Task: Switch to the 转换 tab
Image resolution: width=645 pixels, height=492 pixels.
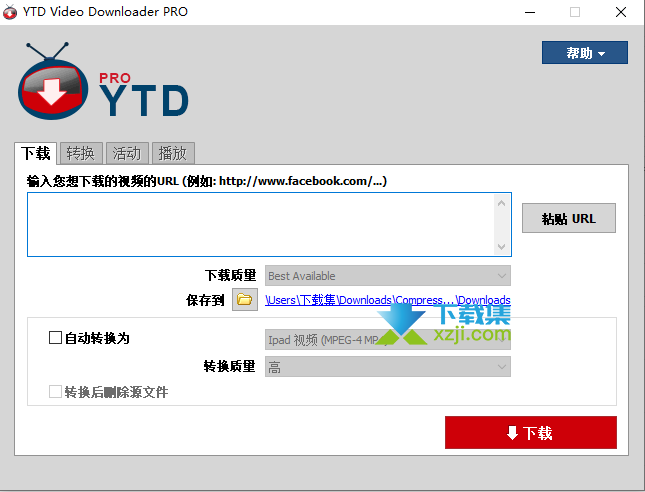Action: [x=81, y=153]
